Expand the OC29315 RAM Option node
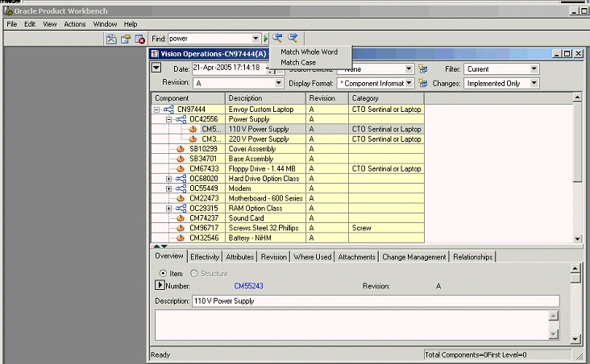The image size is (590, 364). click(169, 209)
